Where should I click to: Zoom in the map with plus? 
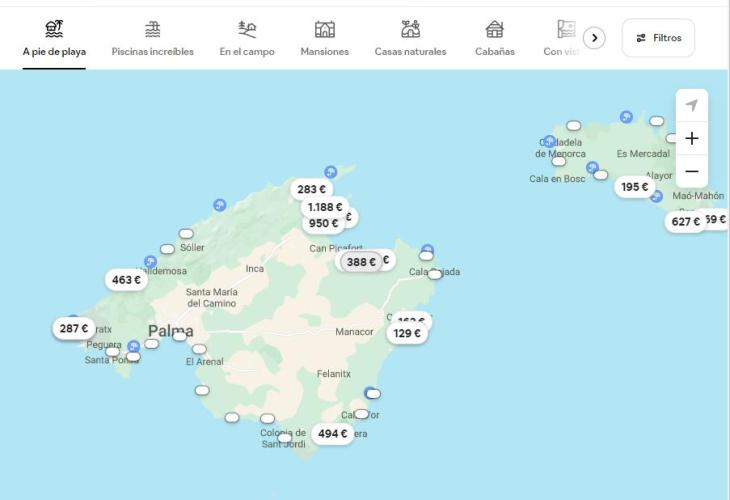692,138
